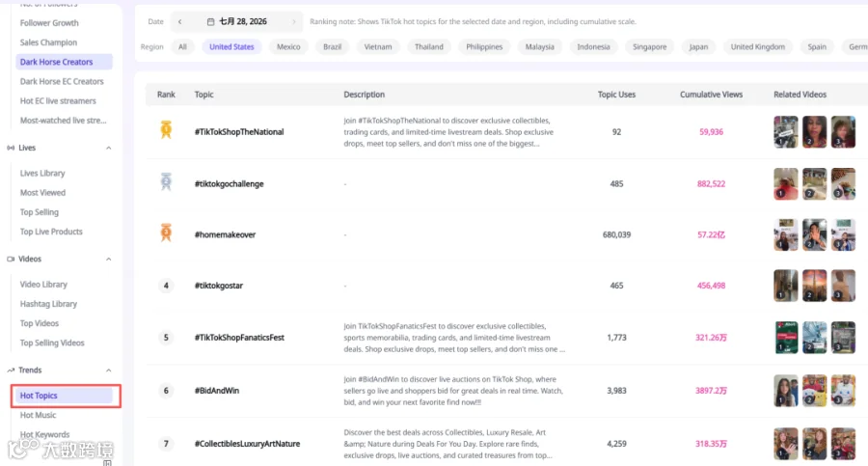Open Hot EC live streamers in sidebar
Viewport: 868px width, 466px height.
(x=58, y=101)
